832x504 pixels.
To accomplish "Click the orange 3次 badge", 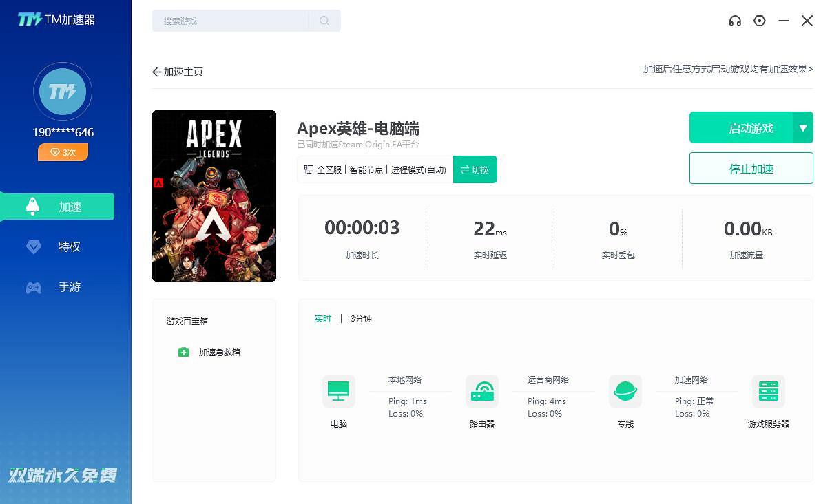I will pyautogui.click(x=63, y=151).
